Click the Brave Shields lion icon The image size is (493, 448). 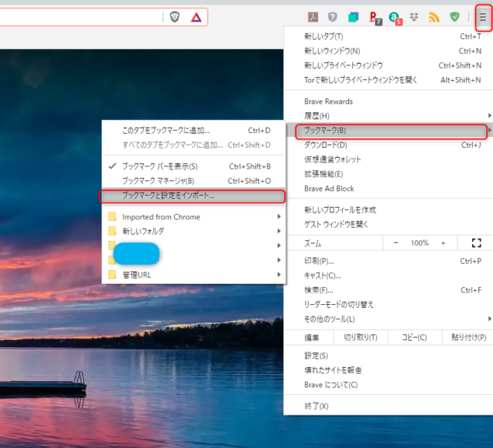point(174,17)
